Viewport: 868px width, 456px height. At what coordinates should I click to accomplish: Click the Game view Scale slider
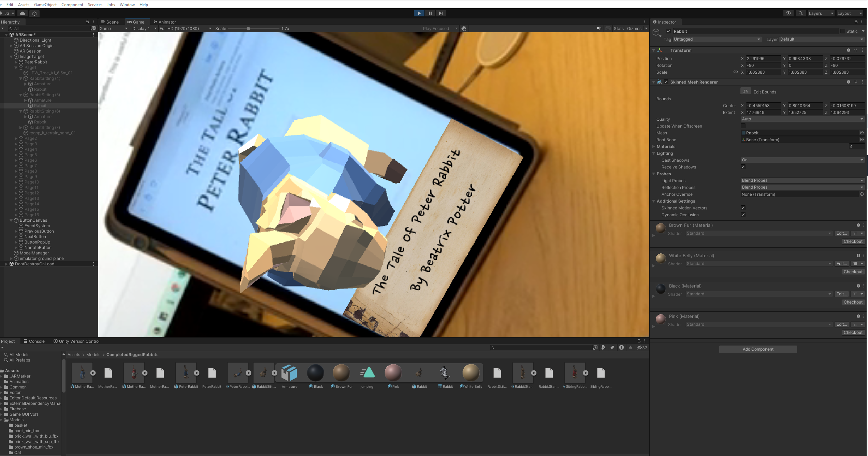pos(254,29)
